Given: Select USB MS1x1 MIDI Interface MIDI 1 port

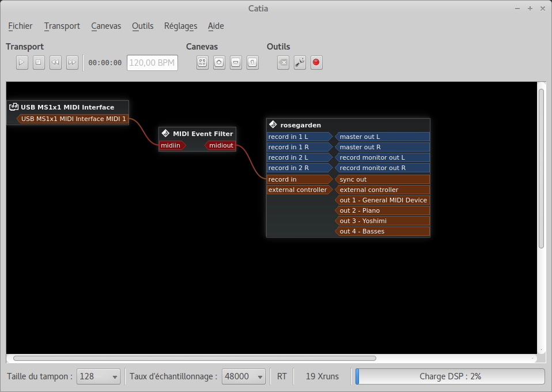Looking at the screenshot, I should pos(73,119).
